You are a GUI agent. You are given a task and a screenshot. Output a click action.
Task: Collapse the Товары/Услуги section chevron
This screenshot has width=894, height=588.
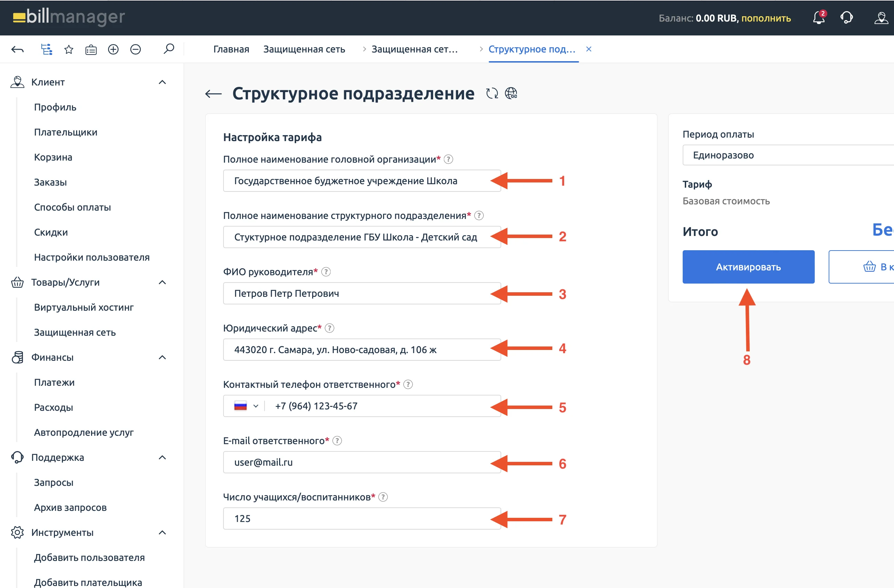point(162,282)
